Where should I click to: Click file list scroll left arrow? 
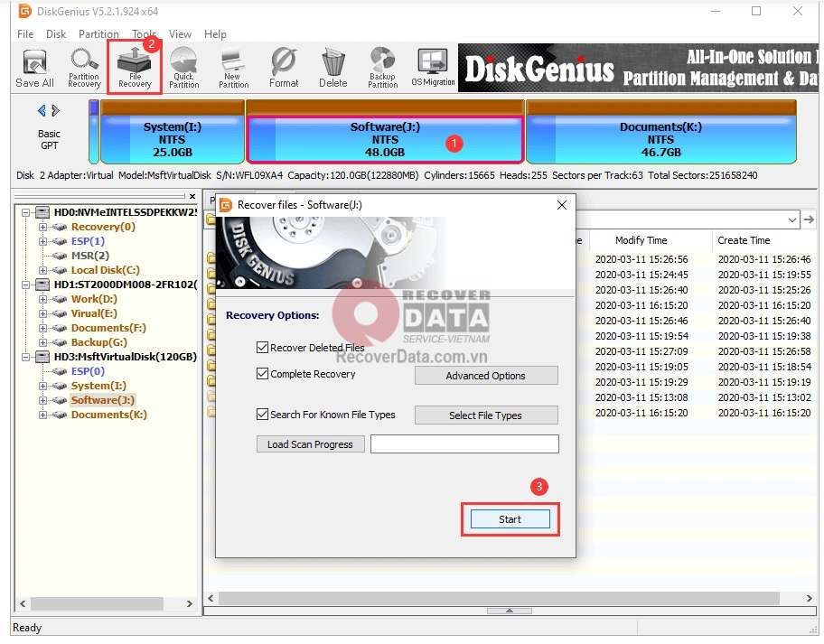coord(211,598)
